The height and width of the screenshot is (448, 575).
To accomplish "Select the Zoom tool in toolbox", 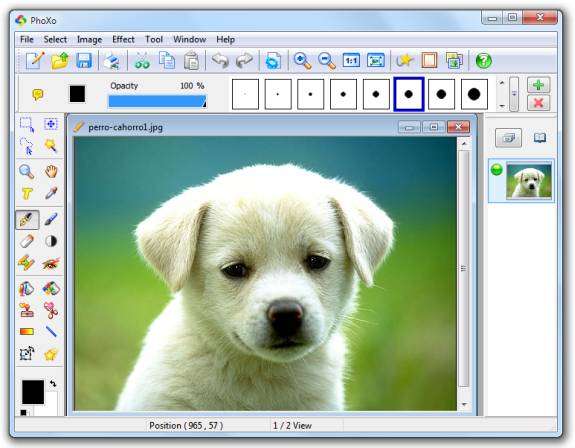I will click(x=27, y=171).
